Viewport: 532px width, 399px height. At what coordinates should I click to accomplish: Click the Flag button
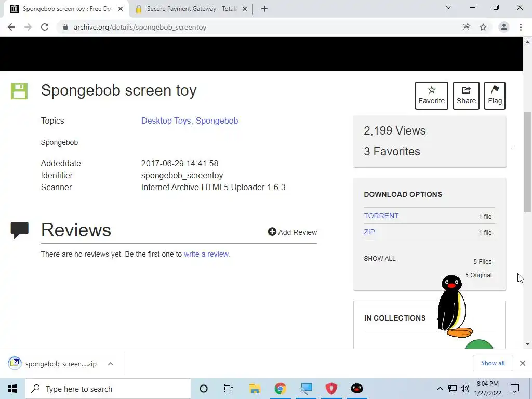pos(495,96)
